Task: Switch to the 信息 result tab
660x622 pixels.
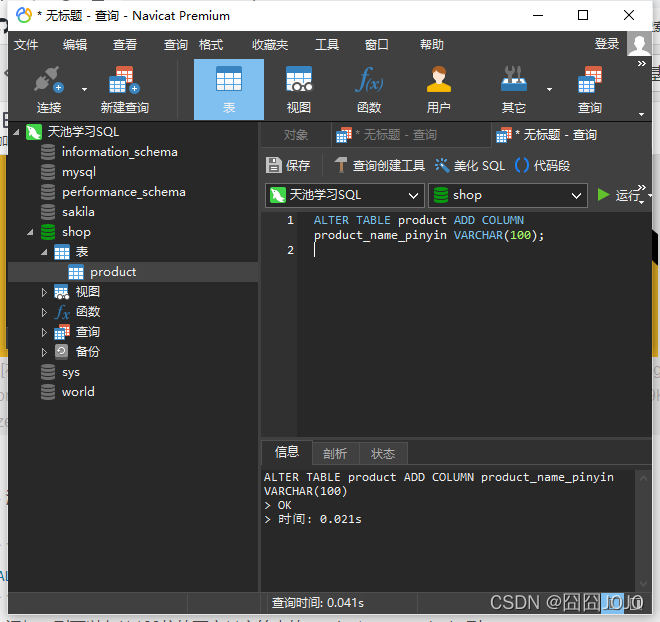Action: (287, 452)
